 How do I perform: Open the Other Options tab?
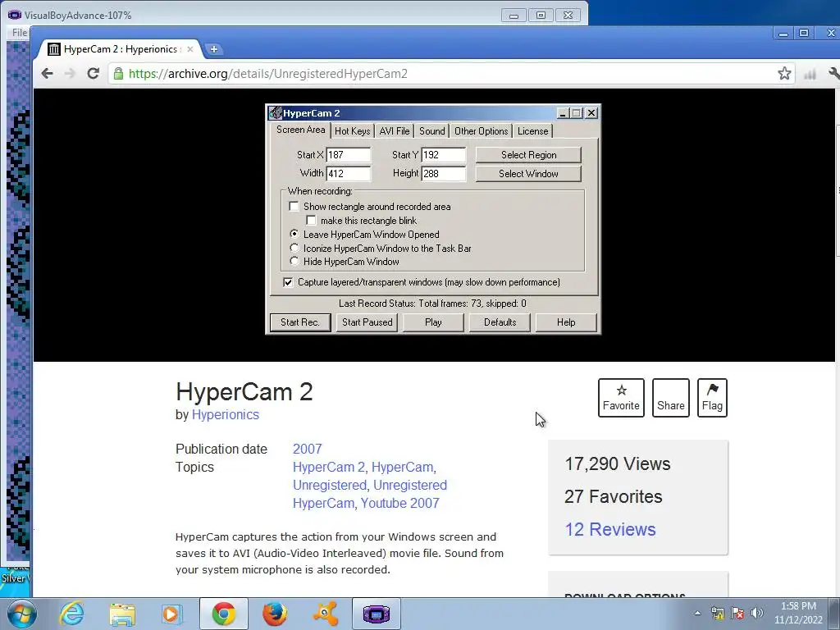481,130
